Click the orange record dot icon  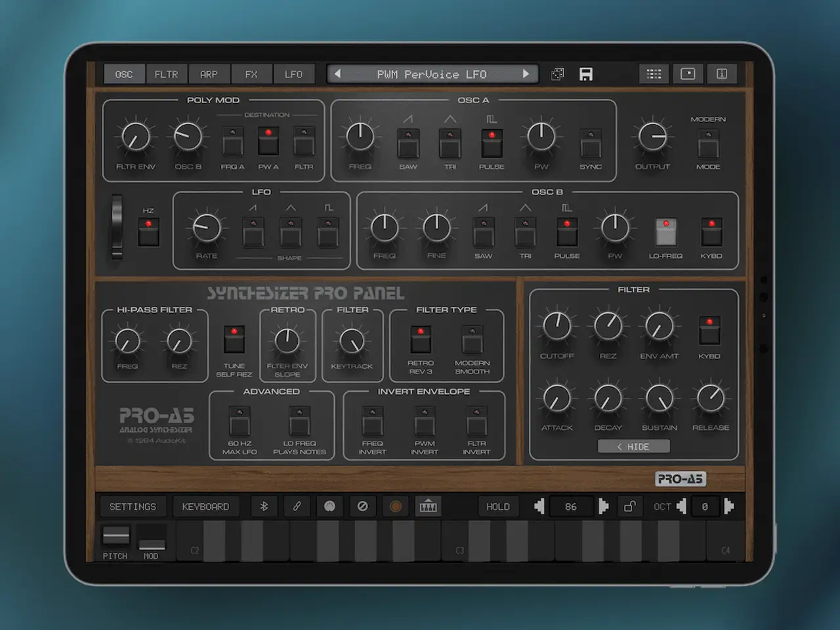click(x=395, y=507)
